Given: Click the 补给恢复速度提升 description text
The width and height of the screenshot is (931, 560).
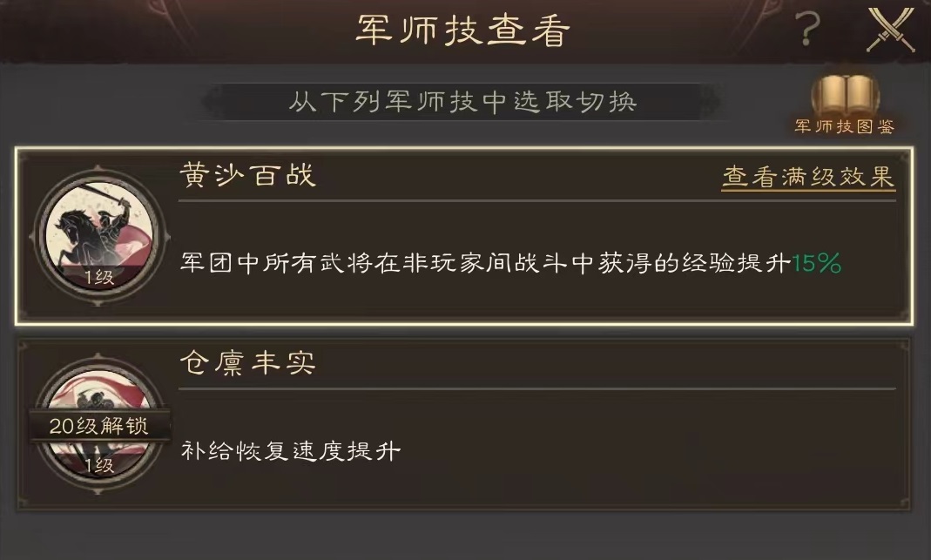Looking at the screenshot, I should pos(291,451).
